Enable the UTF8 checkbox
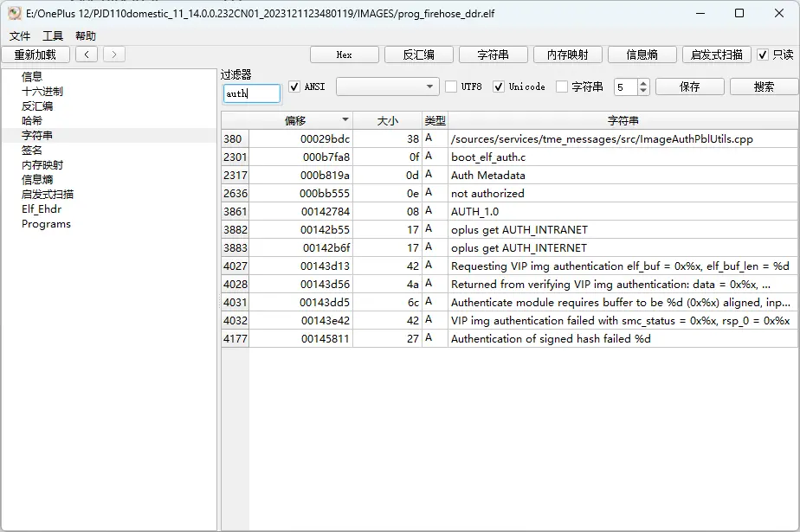The width and height of the screenshot is (800, 532). (x=451, y=87)
